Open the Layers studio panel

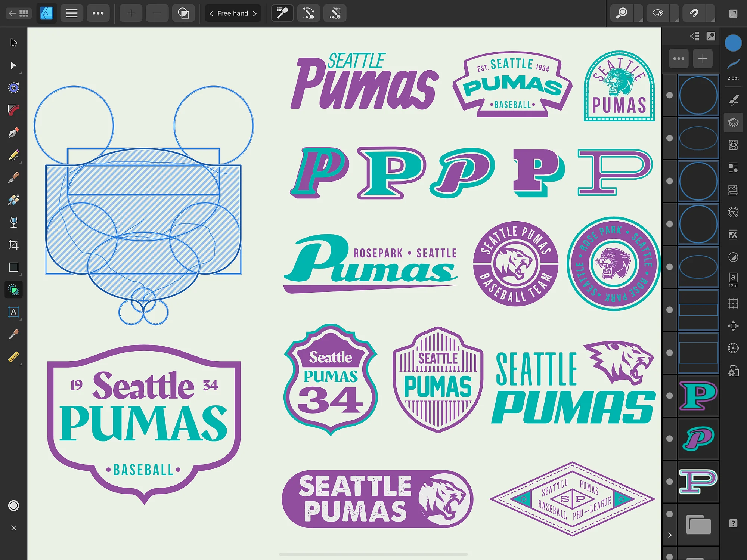pos(733,123)
